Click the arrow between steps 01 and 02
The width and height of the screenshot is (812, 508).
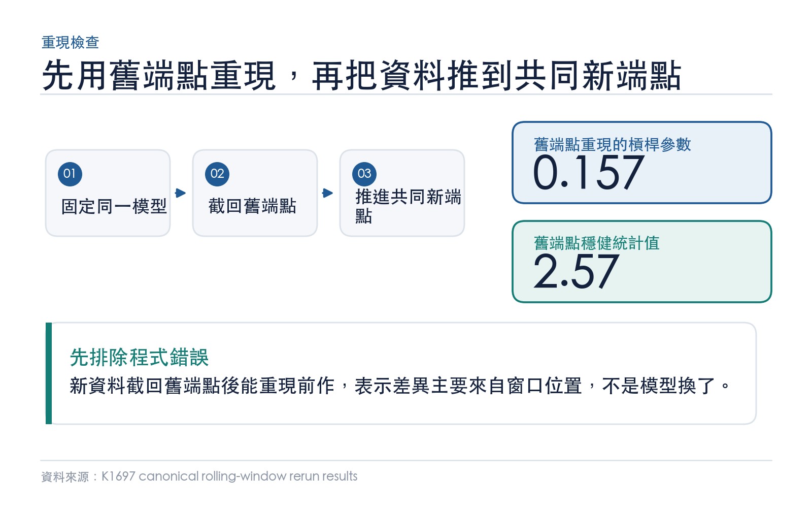(181, 193)
